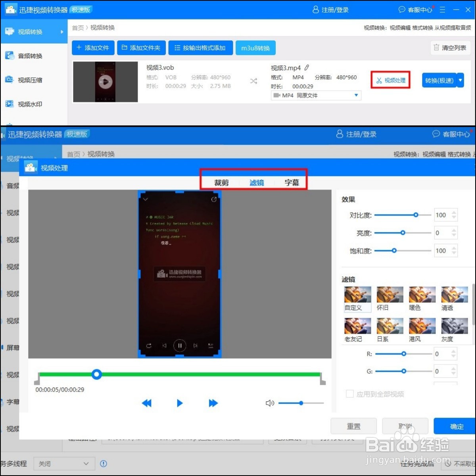Select the 老友记 filter thumbnail
The image size is (476, 476).
click(358, 330)
